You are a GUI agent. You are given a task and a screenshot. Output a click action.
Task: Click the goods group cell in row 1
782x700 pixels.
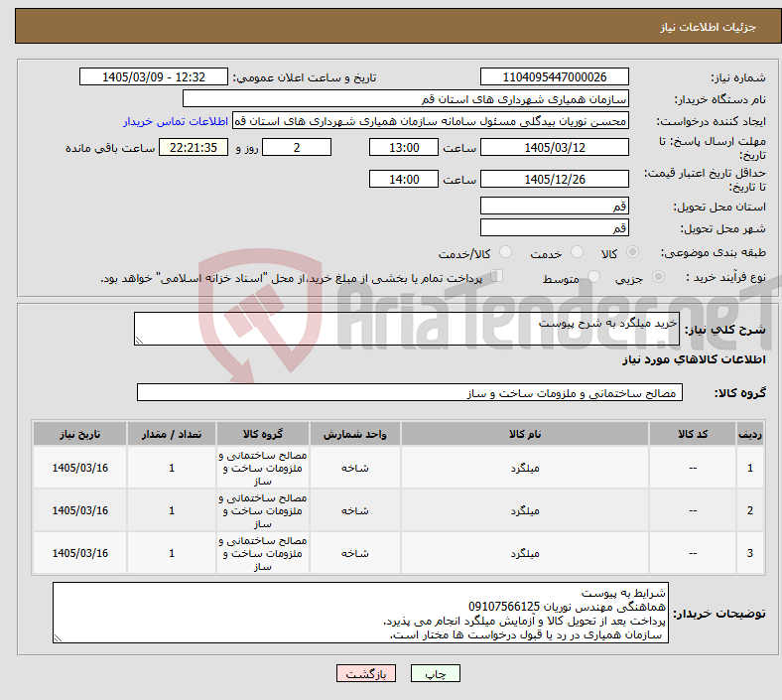coord(263,468)
